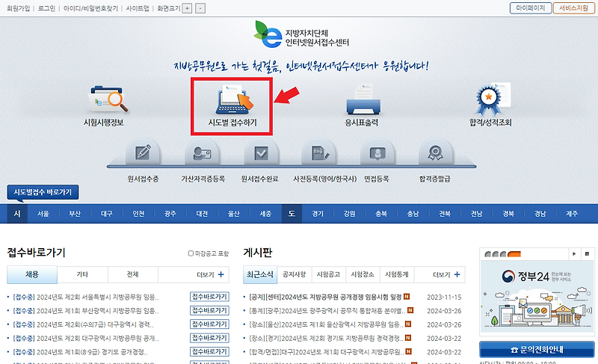Decrease screen size with minus button
This screenshot has width=598, height=364.
click(x=200, y=8)
